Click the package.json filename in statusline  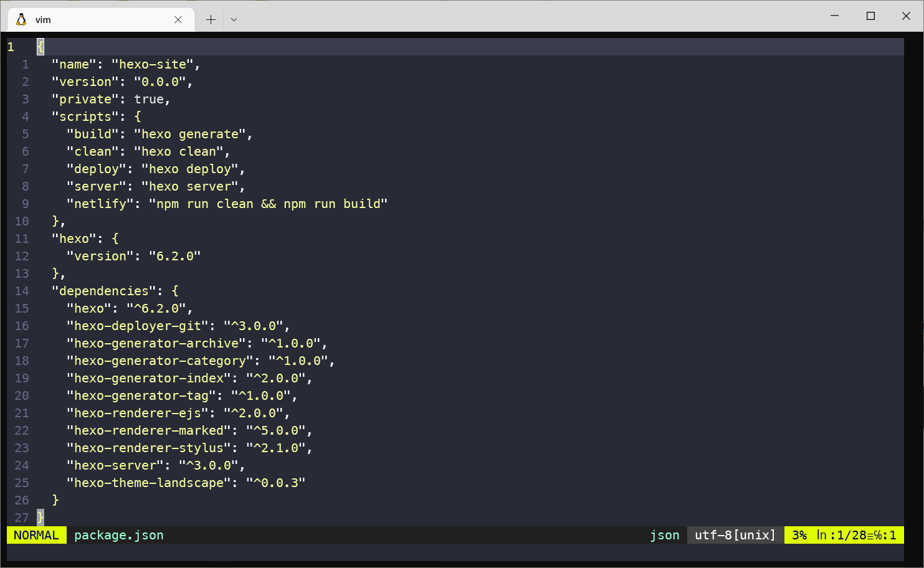[119, 535]
